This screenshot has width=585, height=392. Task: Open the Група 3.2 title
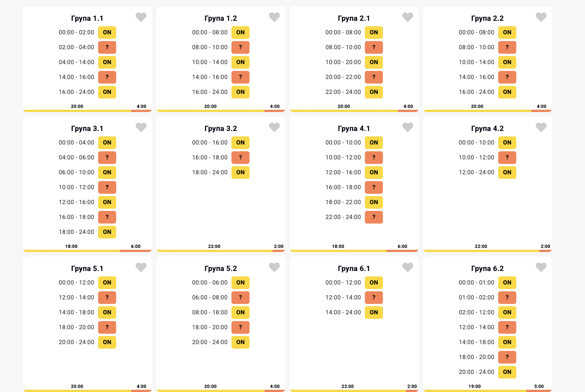(221, 129)
